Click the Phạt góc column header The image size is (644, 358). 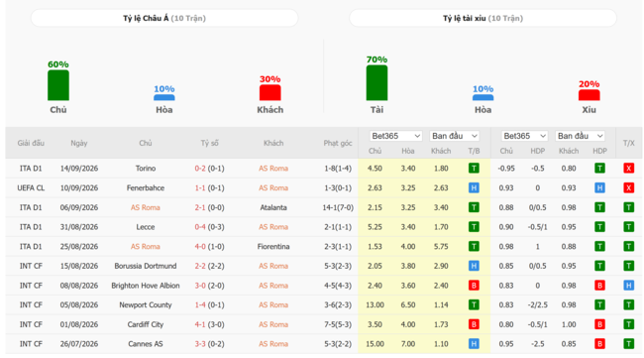(338, 143)
